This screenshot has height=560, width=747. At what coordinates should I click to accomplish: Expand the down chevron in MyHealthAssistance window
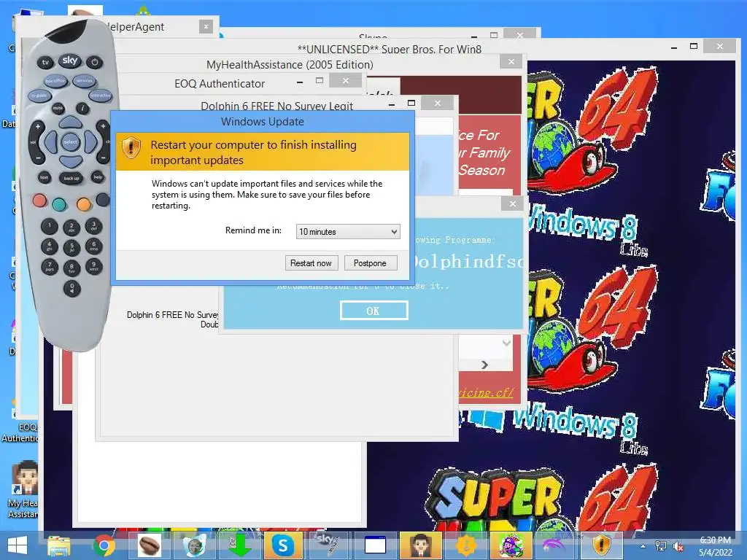(506, 343)
